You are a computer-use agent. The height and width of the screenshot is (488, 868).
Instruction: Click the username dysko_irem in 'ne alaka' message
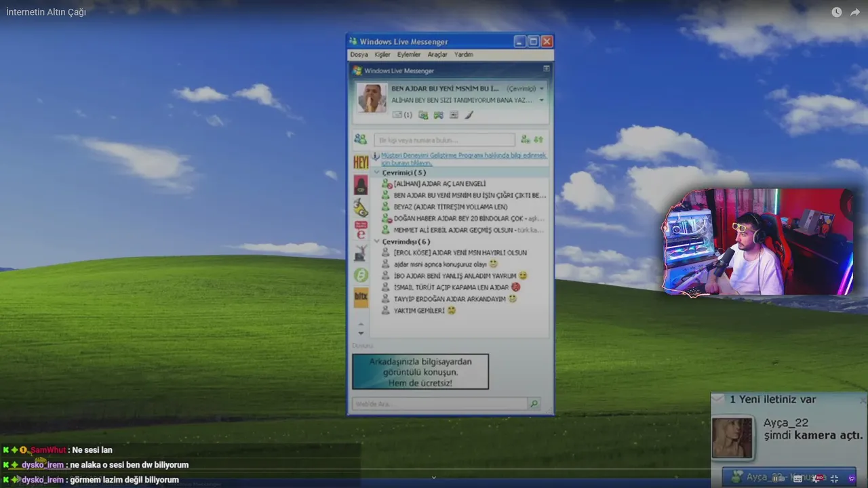click(43, 465)
